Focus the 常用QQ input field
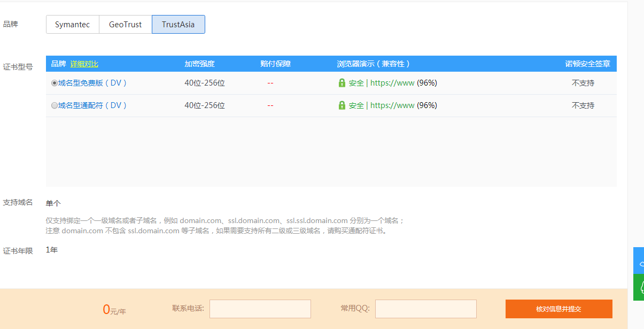This screenshot has width=644, height=329. click(x=426, y=309)
